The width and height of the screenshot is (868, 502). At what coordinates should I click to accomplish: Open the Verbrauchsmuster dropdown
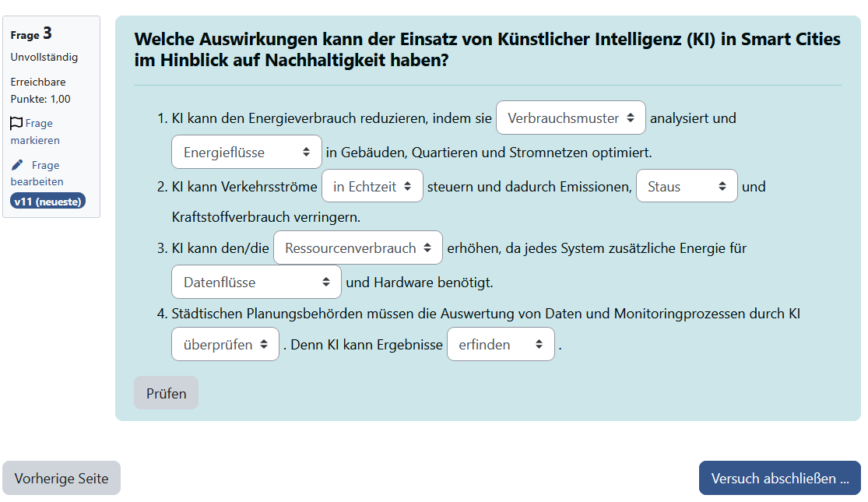(x=571, y=118)
